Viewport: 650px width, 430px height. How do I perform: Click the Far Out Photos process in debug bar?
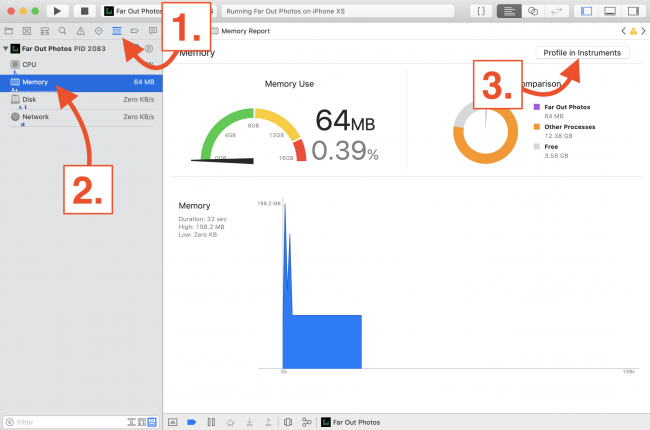point(351,422)
